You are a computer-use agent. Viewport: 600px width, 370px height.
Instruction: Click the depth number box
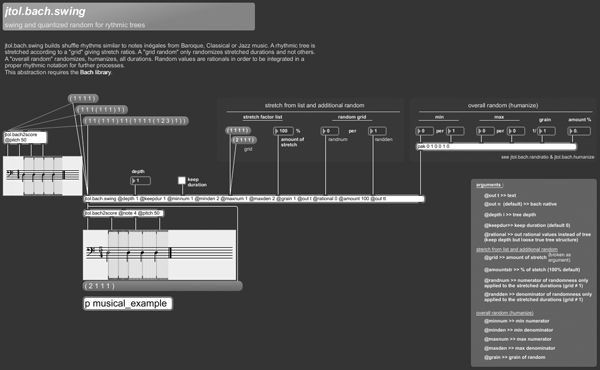pos(140,181)
